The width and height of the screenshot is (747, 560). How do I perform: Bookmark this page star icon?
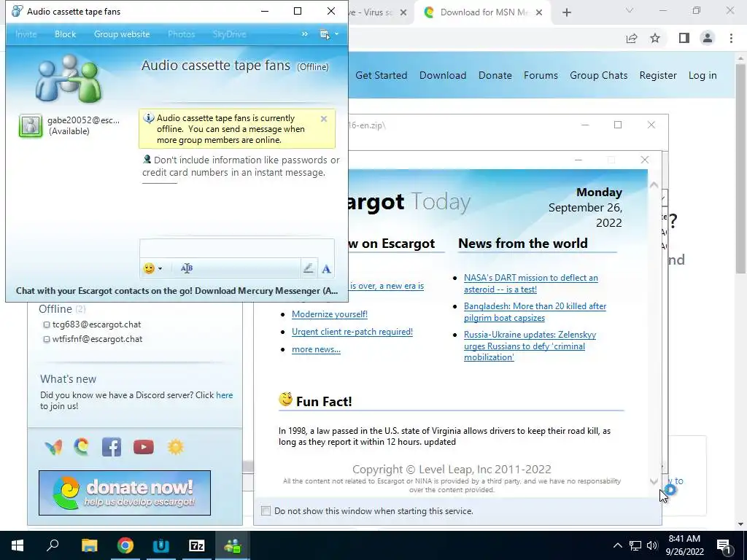655,38
